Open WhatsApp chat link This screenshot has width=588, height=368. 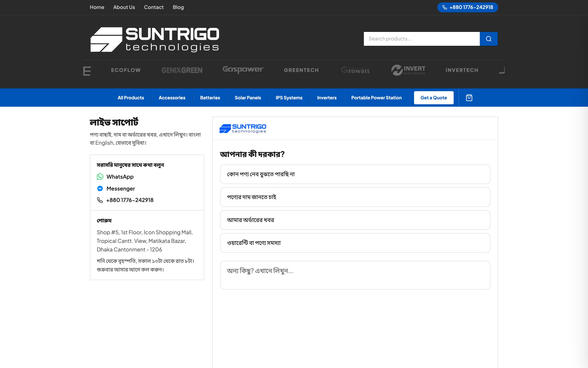(120, 177)
